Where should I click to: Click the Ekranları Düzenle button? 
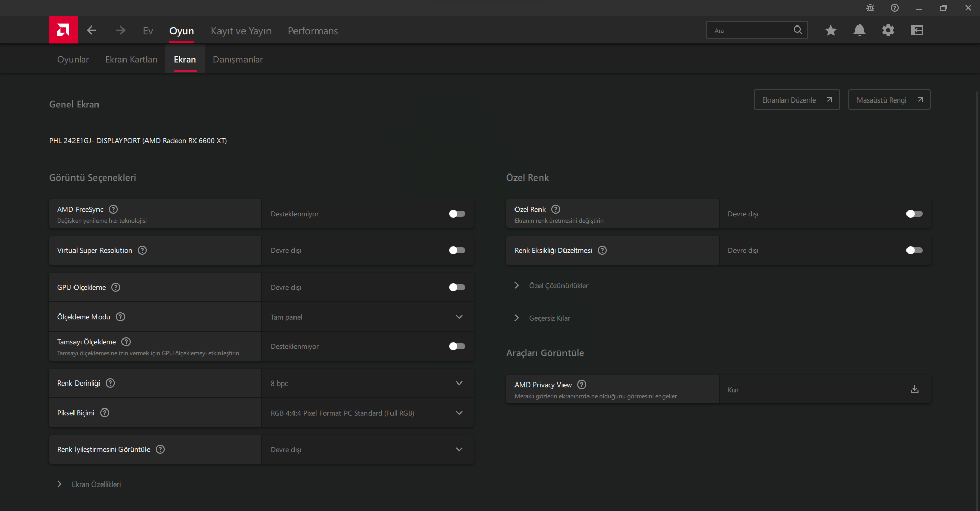coord(796,100)
